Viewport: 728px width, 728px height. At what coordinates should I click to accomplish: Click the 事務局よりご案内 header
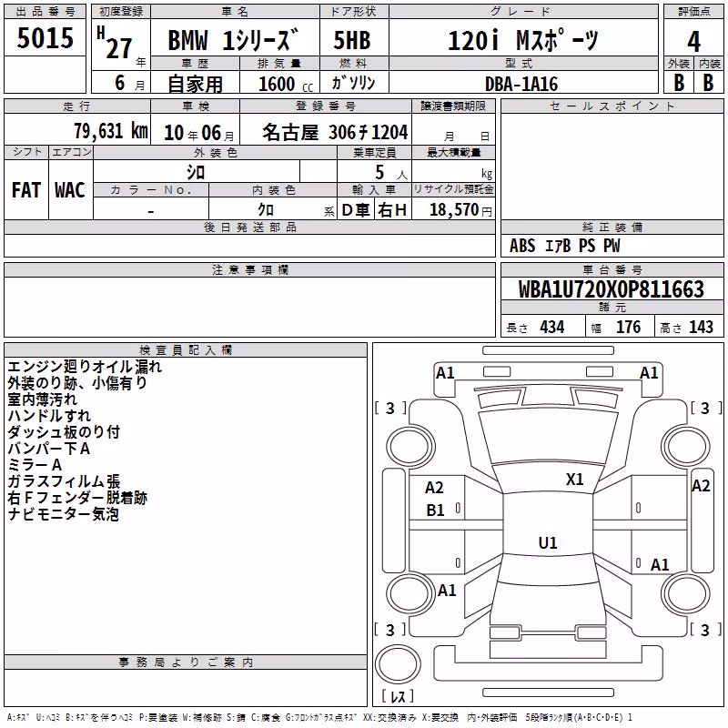tap(186, 662)
